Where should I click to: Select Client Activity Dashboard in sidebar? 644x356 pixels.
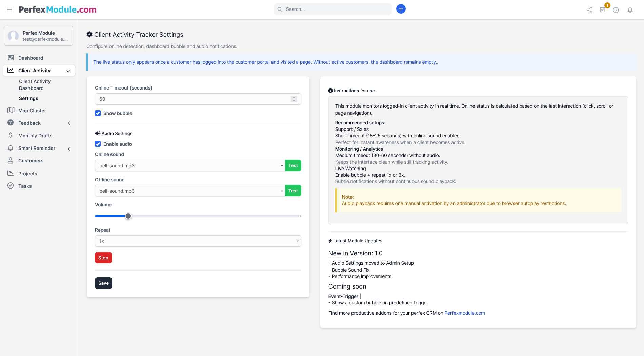tap(35, 84)
